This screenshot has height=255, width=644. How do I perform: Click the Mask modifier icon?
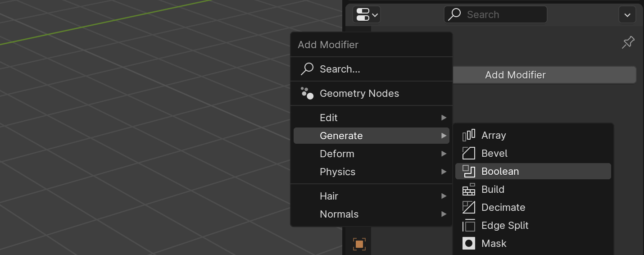pos(469,243)
